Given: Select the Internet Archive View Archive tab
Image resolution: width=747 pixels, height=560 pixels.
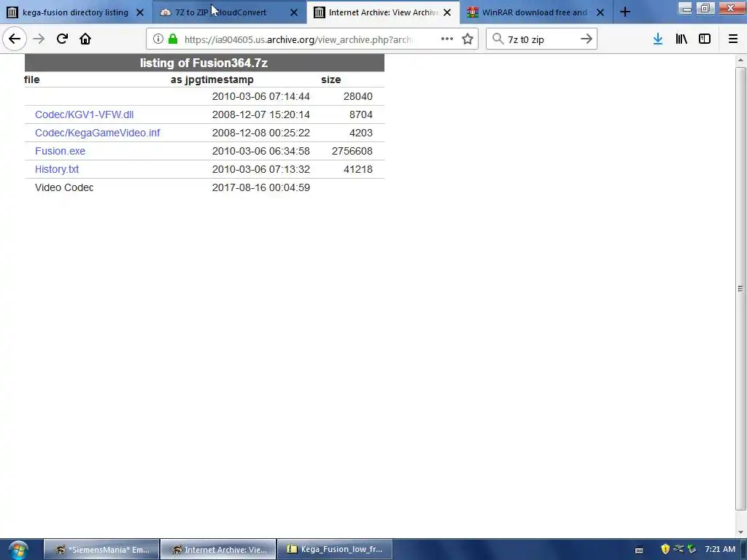Looking at the screenshot, I should click(383, 12).
